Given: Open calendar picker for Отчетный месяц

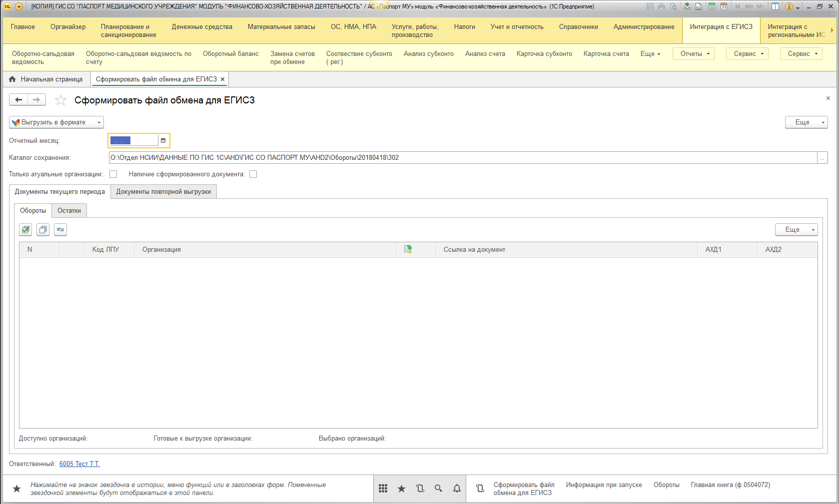Looking at the screenshot, I should (163, 141).
